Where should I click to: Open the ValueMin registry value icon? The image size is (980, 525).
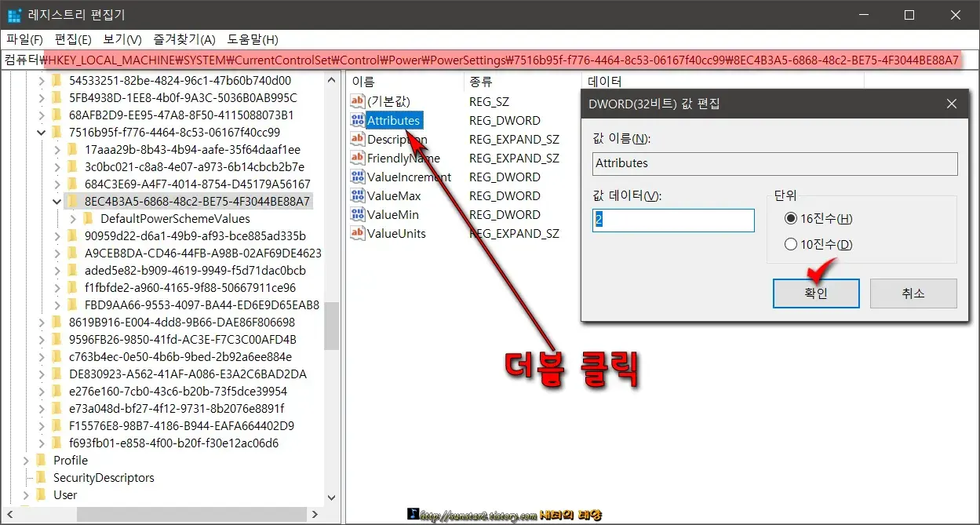click(x=357, y=214)
